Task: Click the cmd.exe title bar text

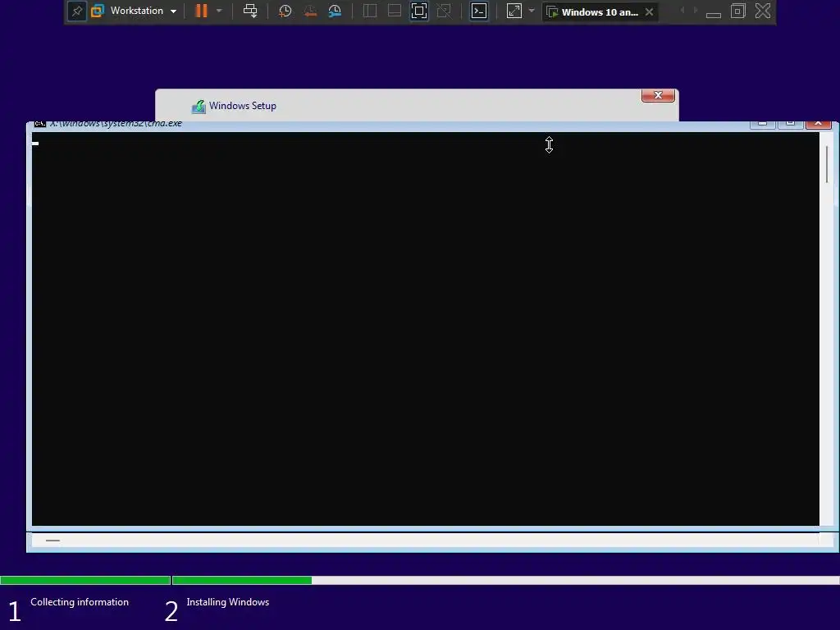Action: (x=116, y=124)
